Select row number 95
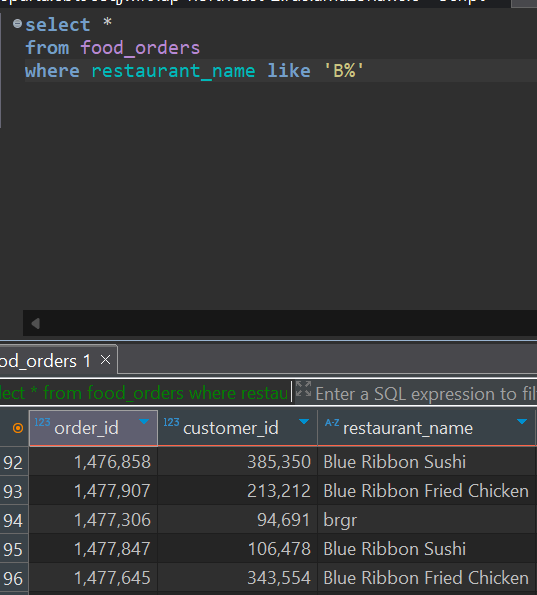The image size is (537, 595). point(14,549)
